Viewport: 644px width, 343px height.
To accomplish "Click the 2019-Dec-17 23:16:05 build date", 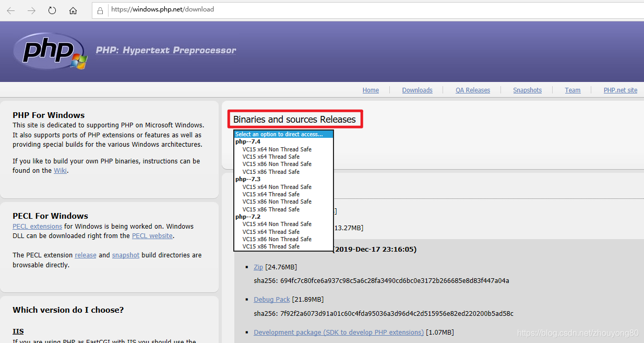I will 375,250.
